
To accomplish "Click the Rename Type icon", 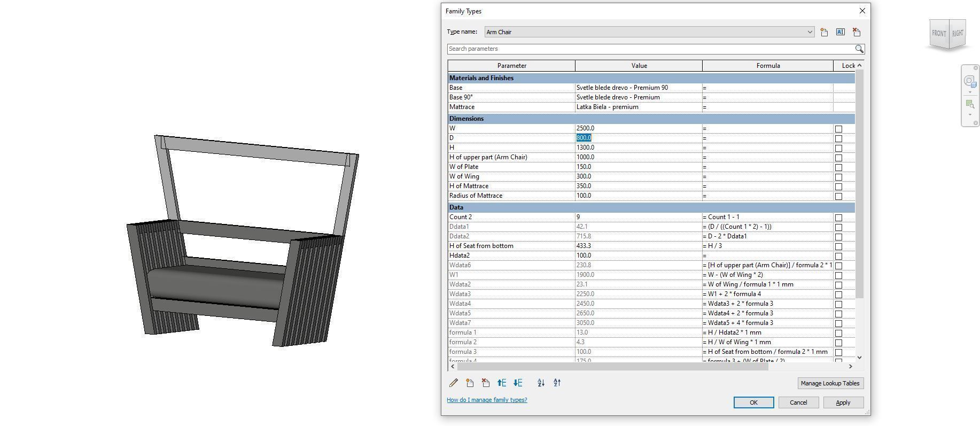I will 840,32.
